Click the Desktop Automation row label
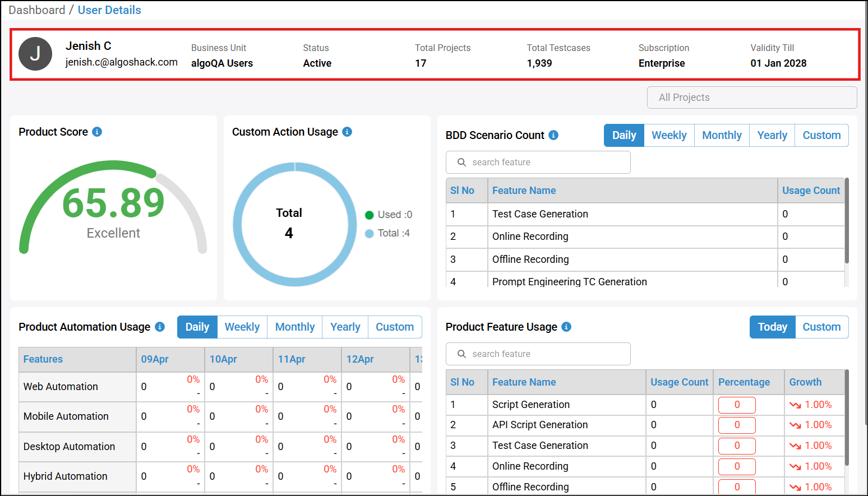Screen dimensions: 868x496 click(x=69, y=447)
